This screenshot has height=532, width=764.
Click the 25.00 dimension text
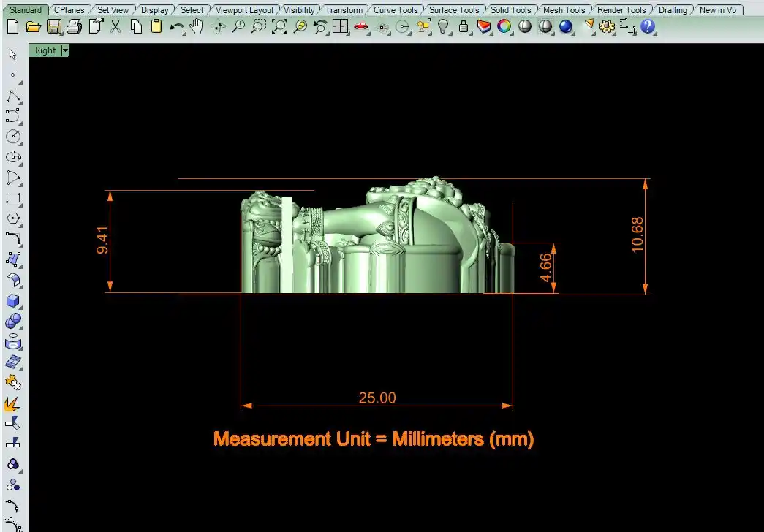(377, 398)
